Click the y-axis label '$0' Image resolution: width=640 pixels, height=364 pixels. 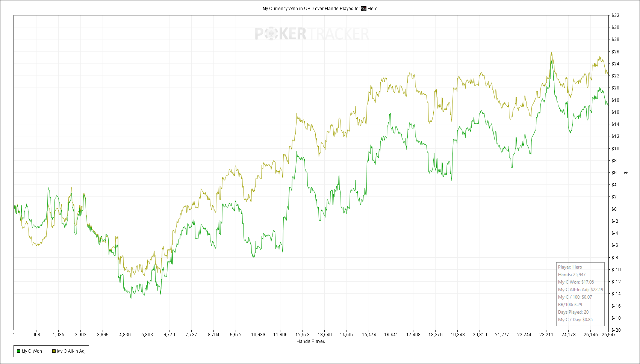[x=614, y=209]
